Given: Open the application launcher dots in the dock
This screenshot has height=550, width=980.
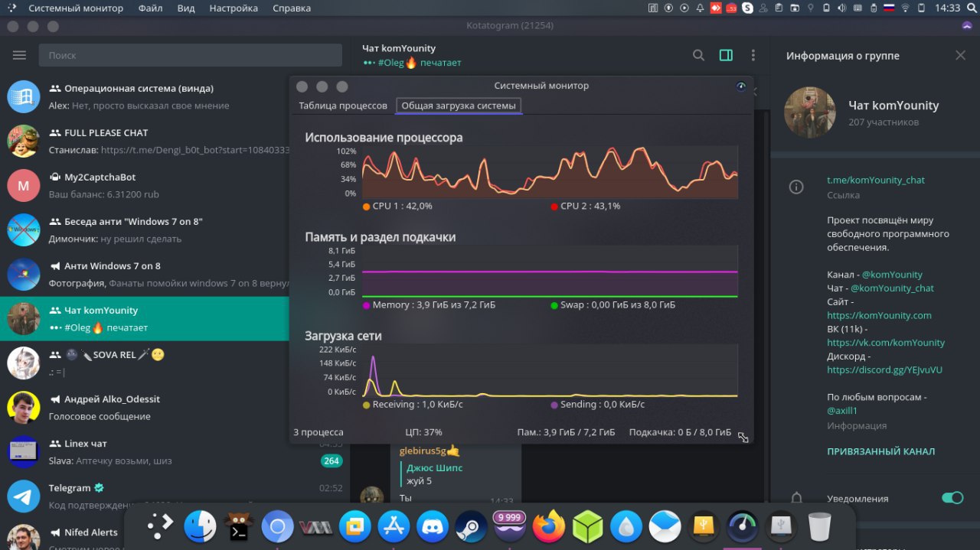Looking at the screenshot, I should pyautogui.click(x=161, y=527).
